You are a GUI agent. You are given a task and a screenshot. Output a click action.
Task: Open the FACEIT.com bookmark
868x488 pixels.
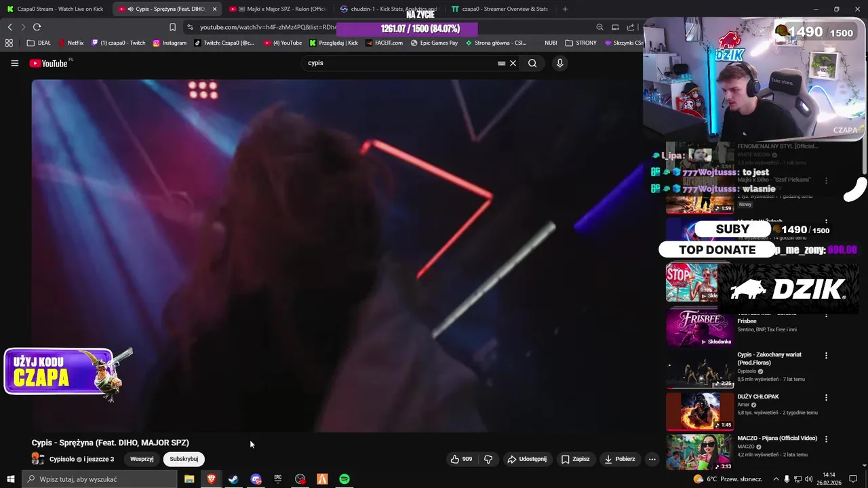(x=384, y=43)
